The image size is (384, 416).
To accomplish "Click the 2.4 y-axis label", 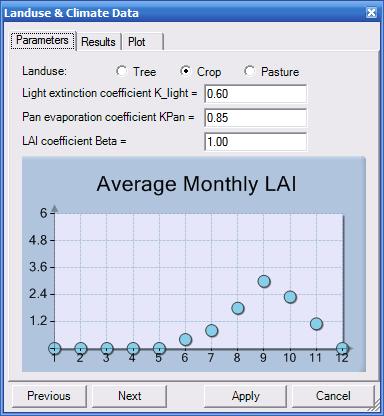I will (x=38, y=294).
